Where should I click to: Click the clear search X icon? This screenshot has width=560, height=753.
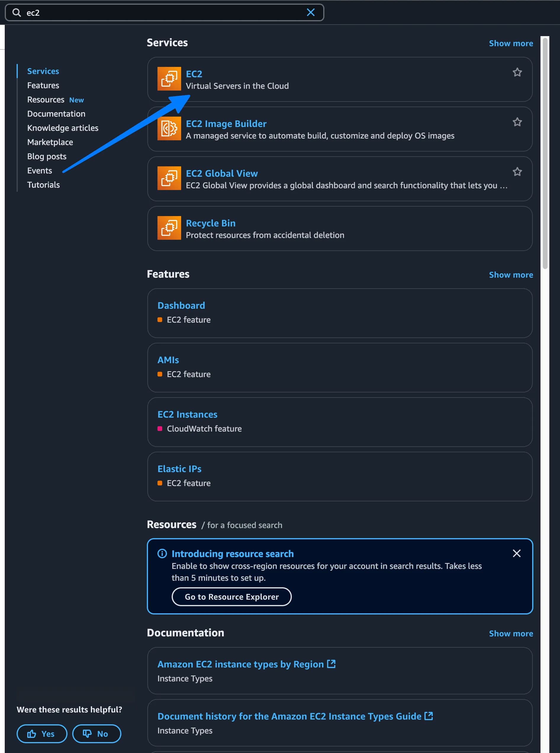(x=310, y=12)
